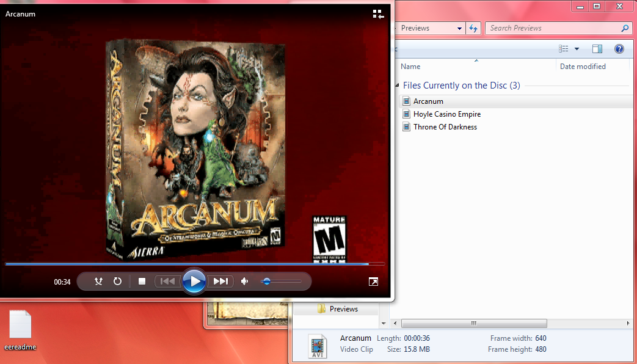Image resolution: width=637 pixels, height=364 pixels.
Task: Stop the Arcanum video playback
Action: tap(142, 281)
